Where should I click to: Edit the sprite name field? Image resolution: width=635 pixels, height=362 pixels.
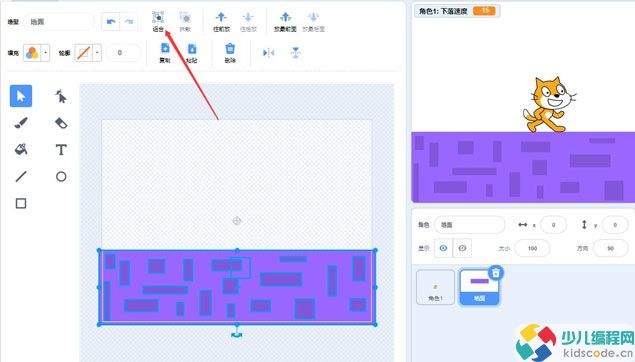click(470, 225)
